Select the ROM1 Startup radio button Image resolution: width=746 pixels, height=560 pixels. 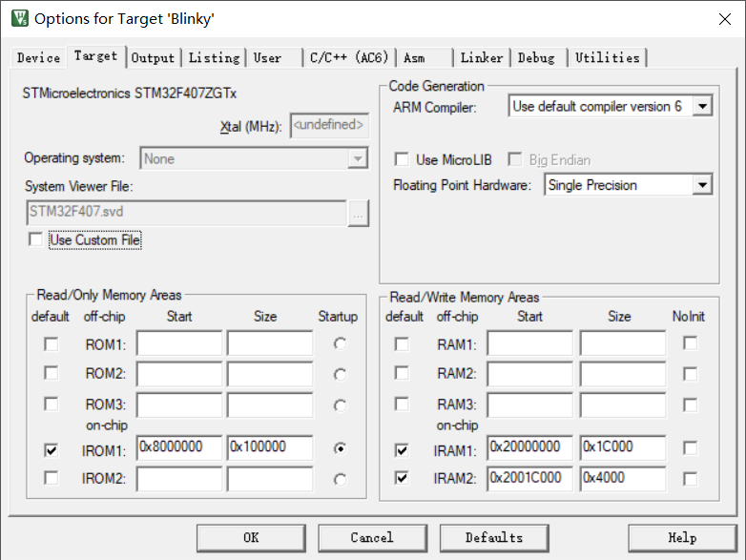point(340,343)
